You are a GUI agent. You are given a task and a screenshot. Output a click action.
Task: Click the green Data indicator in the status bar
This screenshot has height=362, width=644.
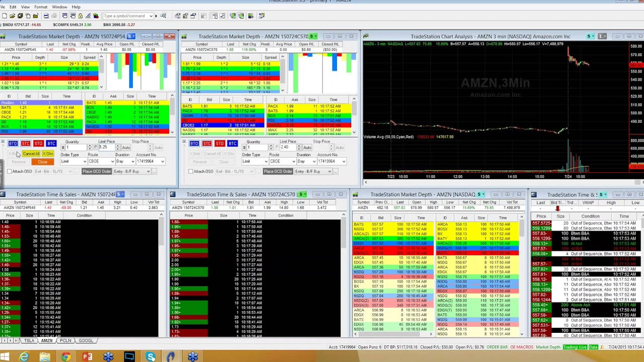pyautogui.click(x=593, y=347)
